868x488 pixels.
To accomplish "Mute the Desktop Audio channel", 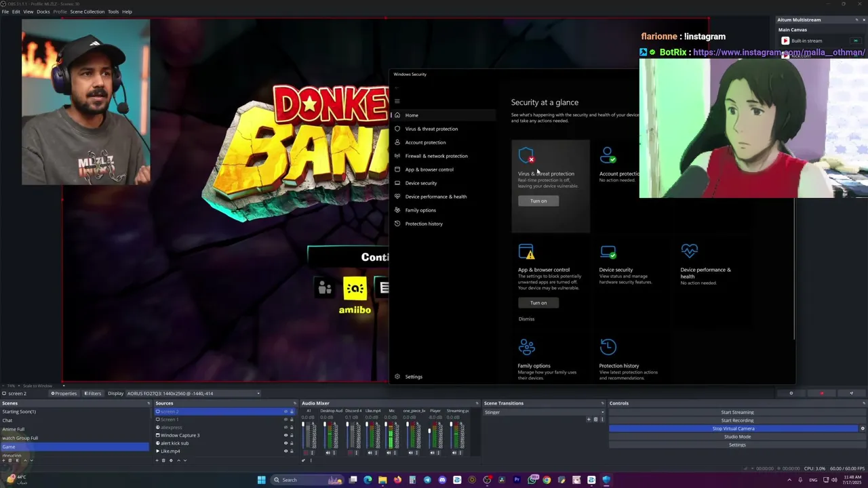I will point(328,453).
